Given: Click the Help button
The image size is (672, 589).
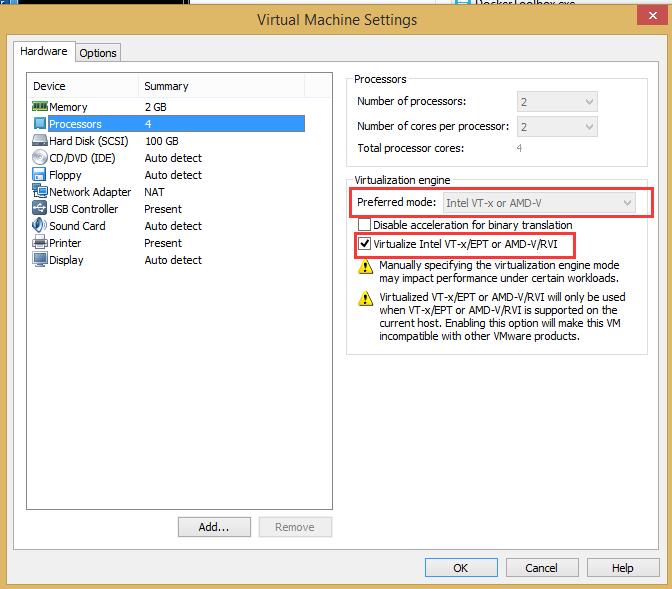Looking at the screenshot, I should click(623, 568).
